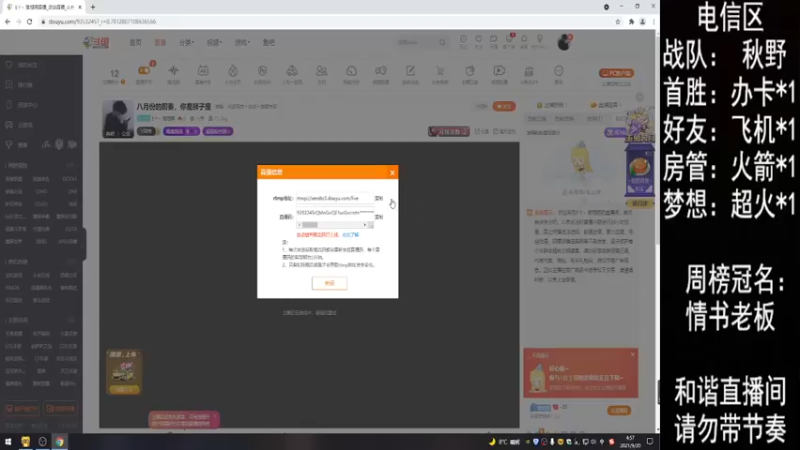The height and width of the screenshot is (450, 800).
Task: Click the Chrome address bar
Action: point(327,21)
